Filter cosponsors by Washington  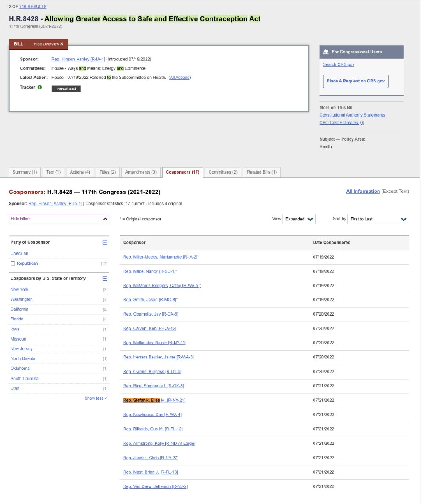click(x=21, y=300)
